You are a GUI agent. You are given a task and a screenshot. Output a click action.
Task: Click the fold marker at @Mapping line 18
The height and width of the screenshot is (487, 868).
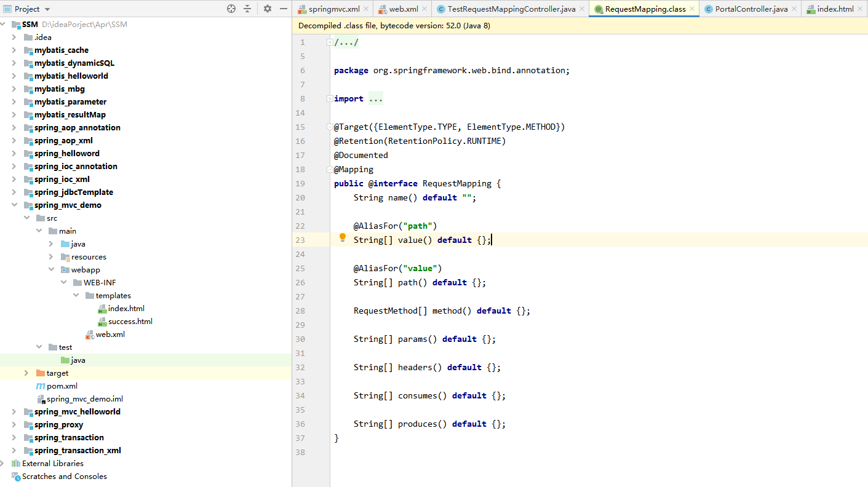tap(330, 170)
